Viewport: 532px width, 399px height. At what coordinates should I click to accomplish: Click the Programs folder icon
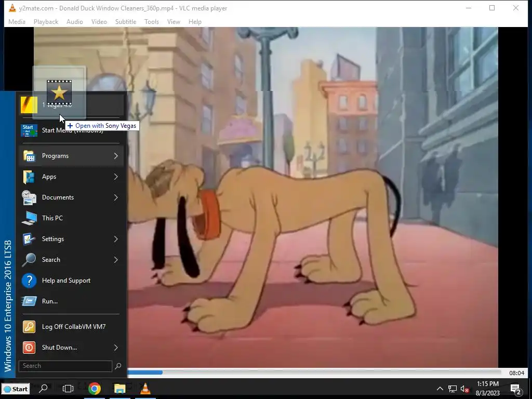29,156
